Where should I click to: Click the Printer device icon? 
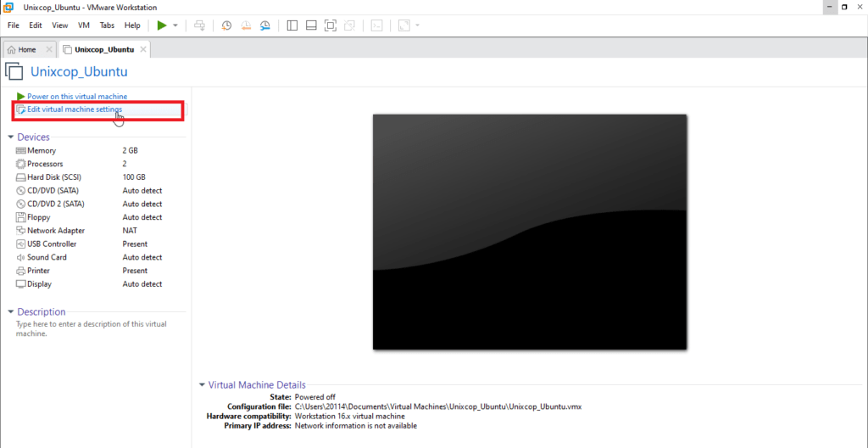(21, 271)
